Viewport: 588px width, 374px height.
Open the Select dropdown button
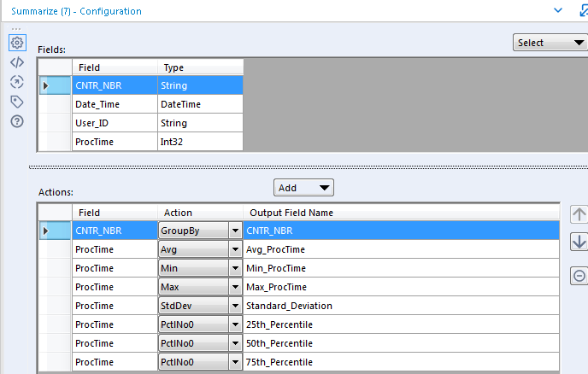coord(550,43)
